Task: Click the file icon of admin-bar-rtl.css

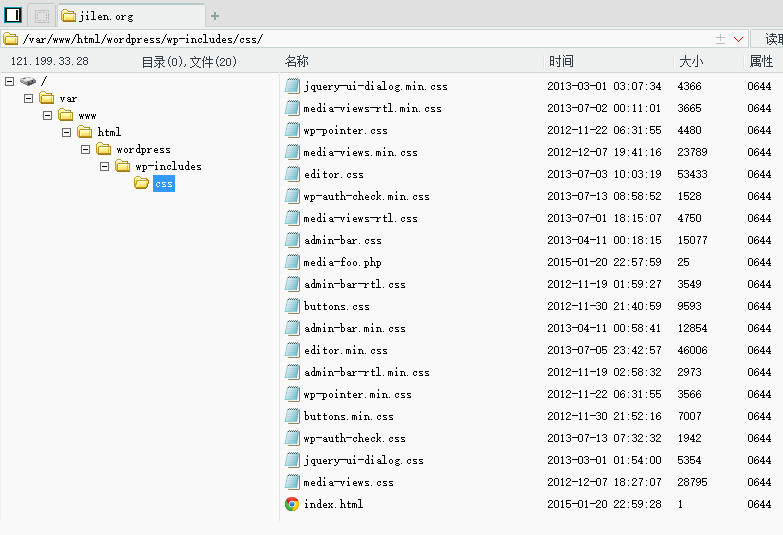Action: coord(292,284)
